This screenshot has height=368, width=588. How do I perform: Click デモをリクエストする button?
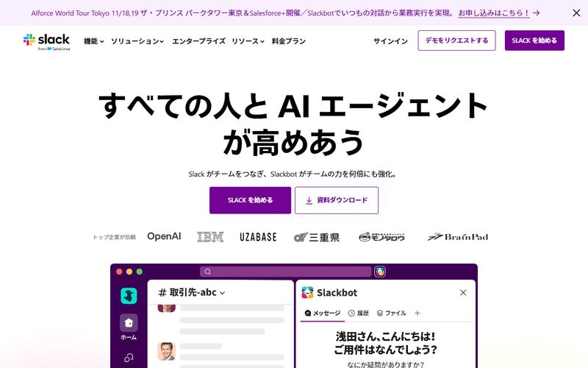tap(456, 40)
